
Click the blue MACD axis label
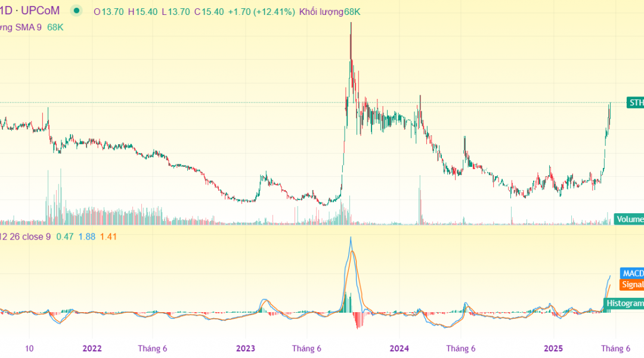(631, 273)
